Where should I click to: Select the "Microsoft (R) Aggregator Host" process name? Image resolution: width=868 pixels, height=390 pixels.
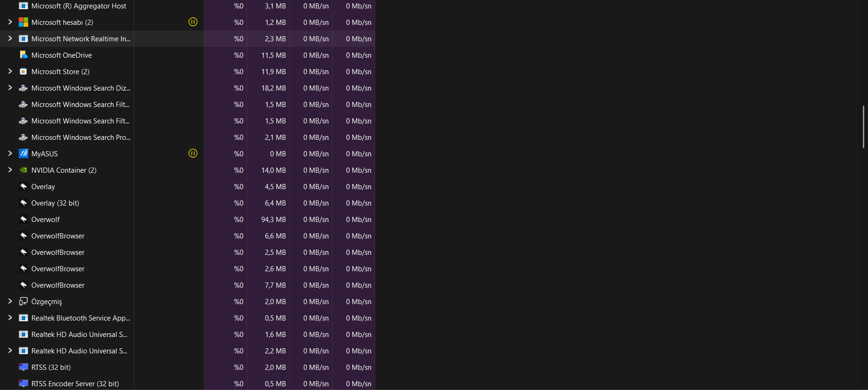click(79, 6)
